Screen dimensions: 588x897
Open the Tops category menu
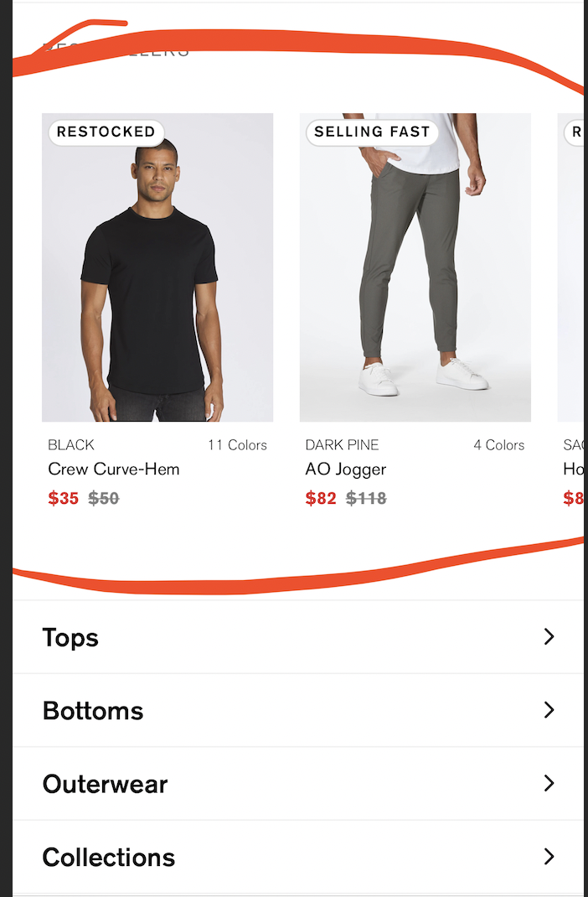pos(297,637)
